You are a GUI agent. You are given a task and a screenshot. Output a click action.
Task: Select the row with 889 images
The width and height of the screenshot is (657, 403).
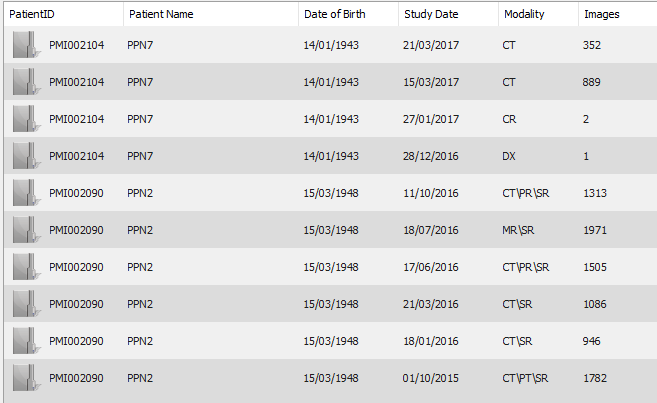coord(331,82)
